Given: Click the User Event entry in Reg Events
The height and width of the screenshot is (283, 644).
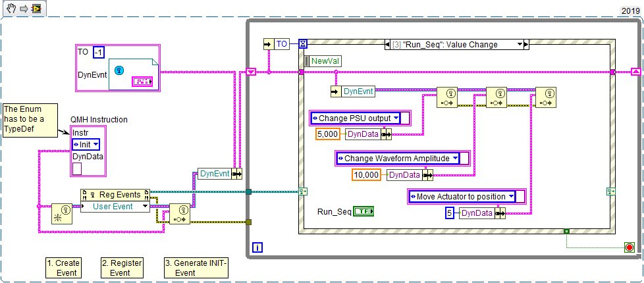Looking at the screenshot, I should (116, 207).
